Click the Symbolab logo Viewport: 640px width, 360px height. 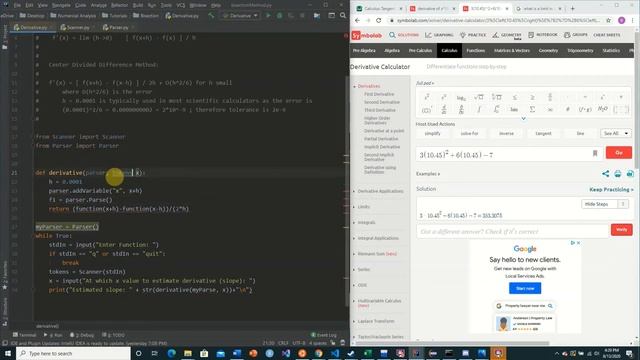click(367, 35)
